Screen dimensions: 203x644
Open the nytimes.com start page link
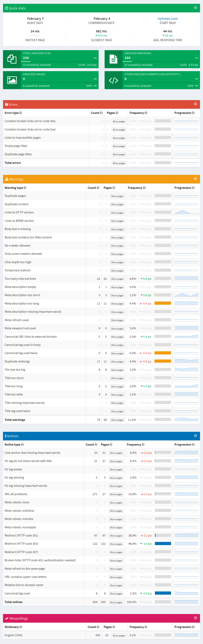(x=167, y=19)
